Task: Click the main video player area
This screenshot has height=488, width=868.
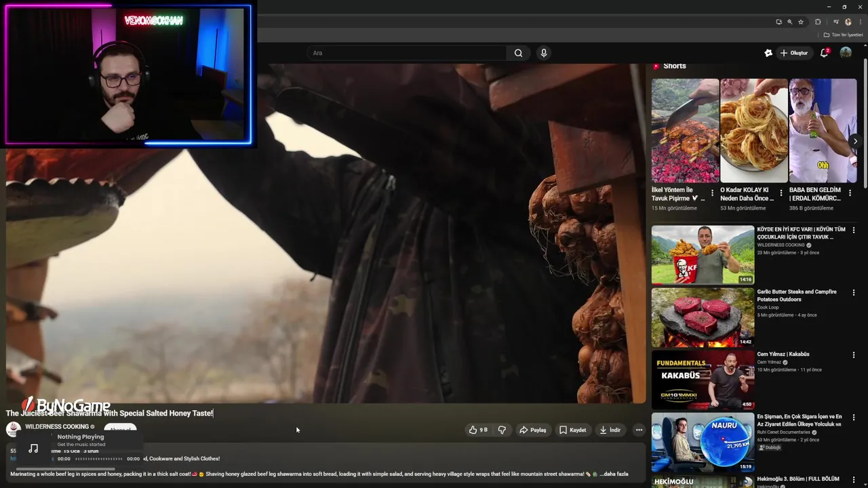Action: point(325,234)
